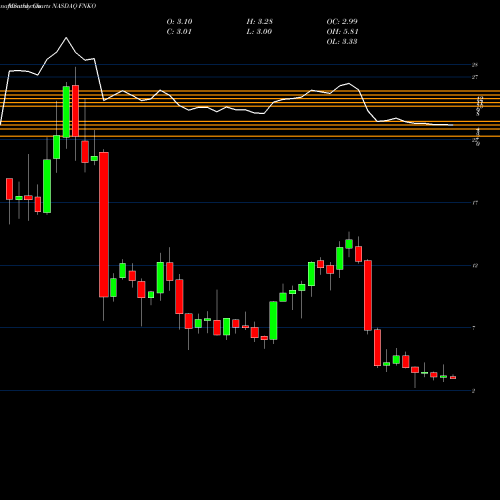Click the 'NASDAQ FNKO' chart title
Screen dimensions: 500x500
74,6
